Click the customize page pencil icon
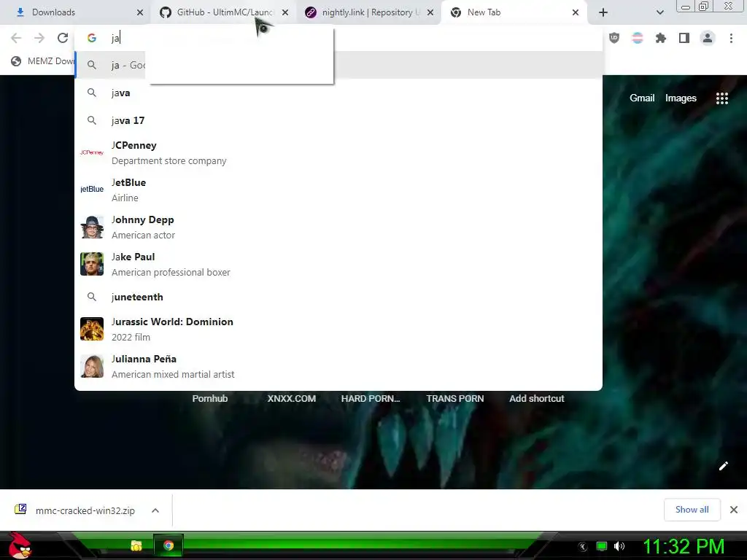The image size is (747, 560). click(x=723, y=466)
